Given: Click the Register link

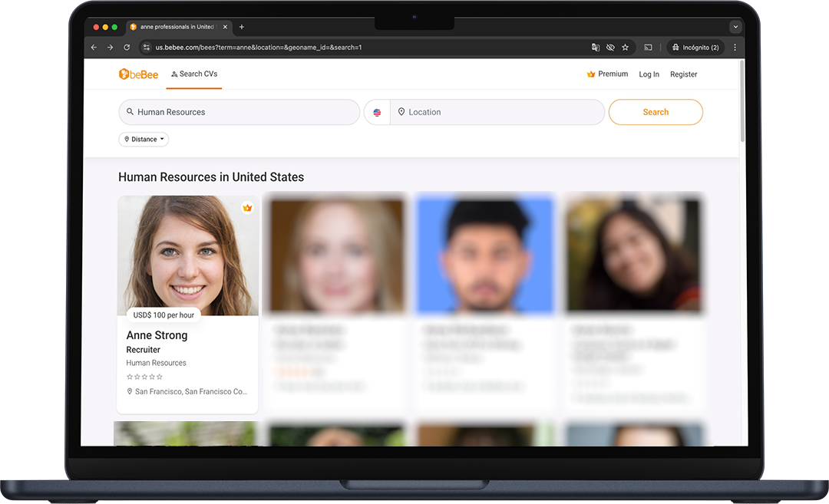Looking at the screenshot, I should pyautogui.click(x=683, y=74).
